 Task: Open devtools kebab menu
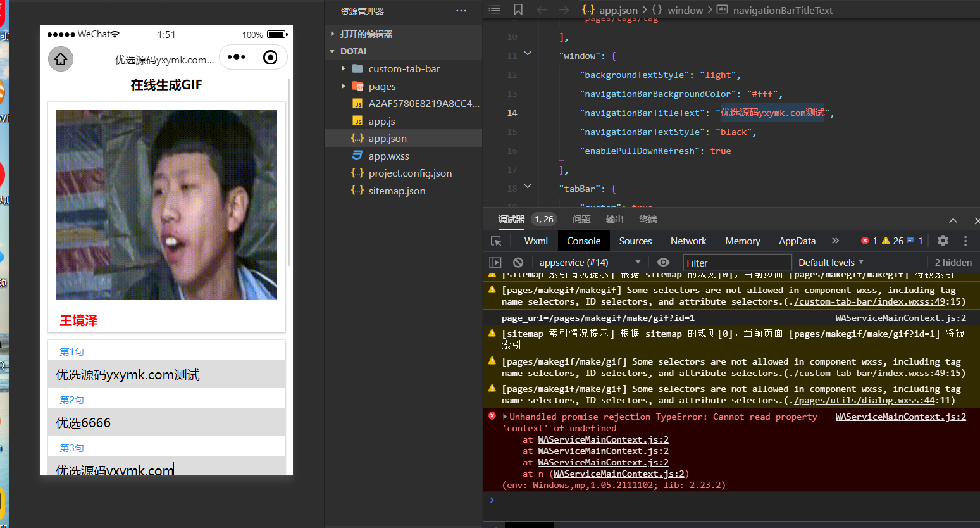pos(965,241)
